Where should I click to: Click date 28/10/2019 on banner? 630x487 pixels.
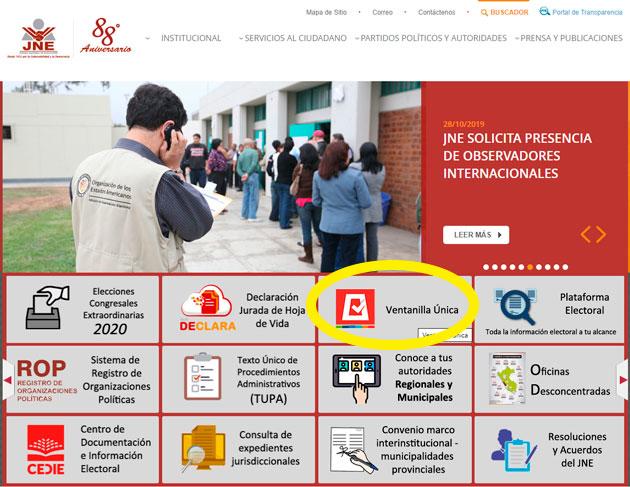[x=464, y=124]
